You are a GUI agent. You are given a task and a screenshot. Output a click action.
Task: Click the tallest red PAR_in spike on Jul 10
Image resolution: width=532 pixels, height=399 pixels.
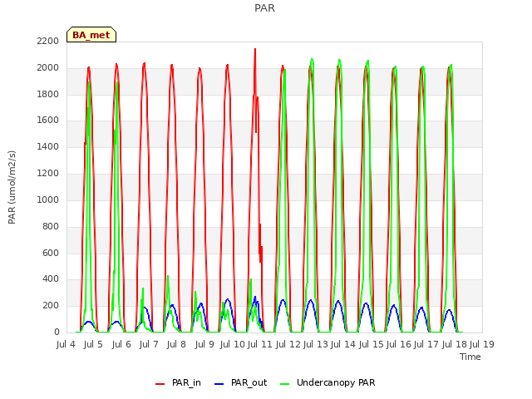tap(255, 51)
